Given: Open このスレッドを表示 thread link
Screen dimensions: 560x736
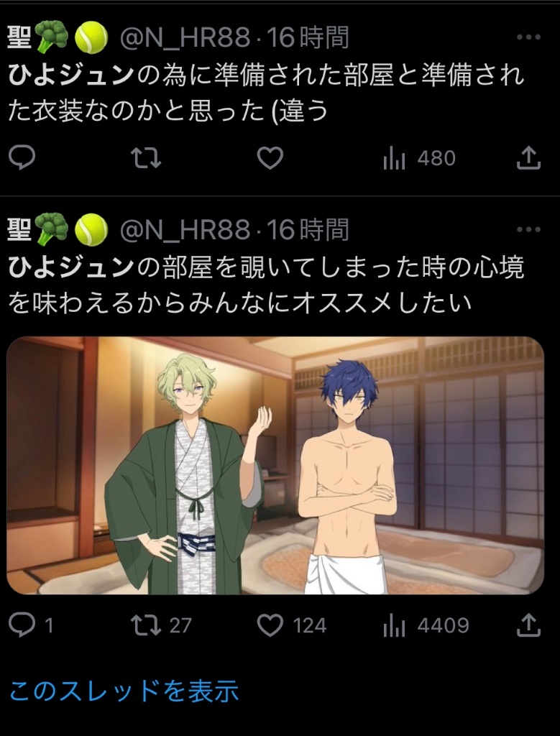Looking at the screenshot, I should (x=124, y=691).
